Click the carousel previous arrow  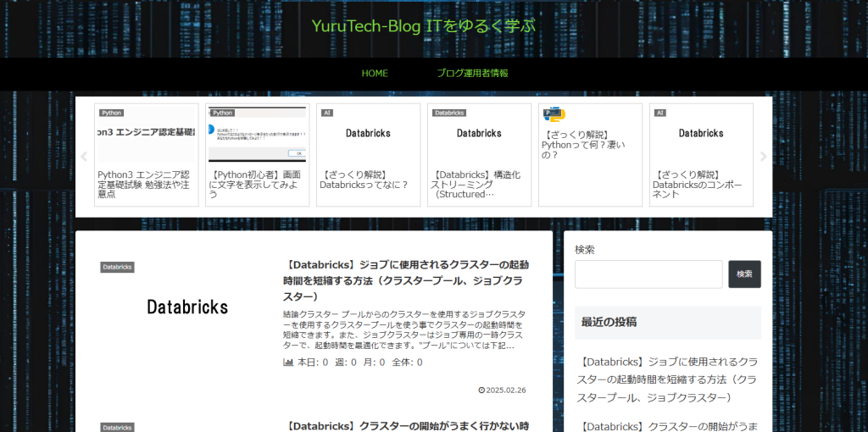pos(84,157)
